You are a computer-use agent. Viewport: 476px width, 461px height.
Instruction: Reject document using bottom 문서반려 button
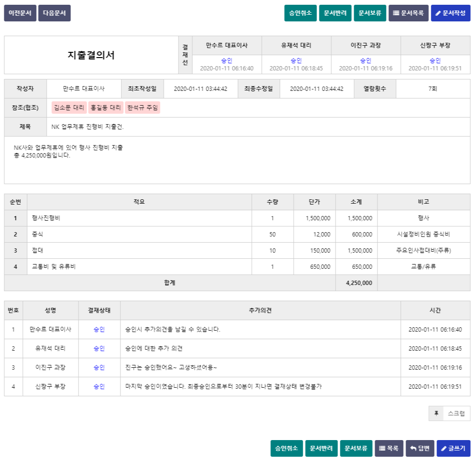coord(321,448)
